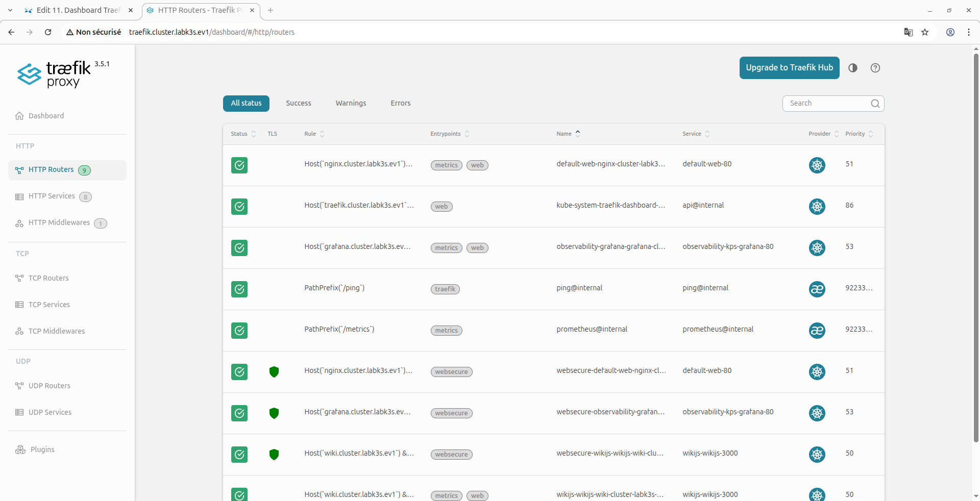Open the help question mark icon
Viewport: 980px width, 501px height.
875,68
